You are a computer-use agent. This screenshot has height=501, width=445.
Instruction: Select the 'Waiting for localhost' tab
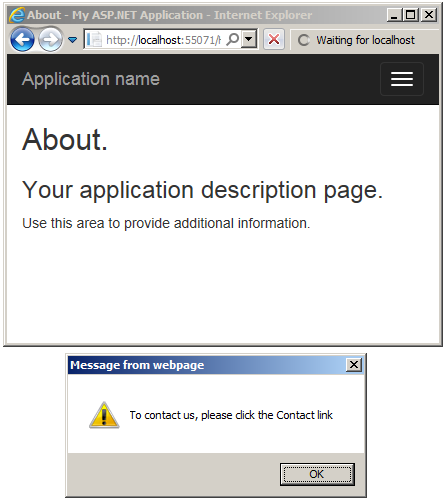click(365, 40)
